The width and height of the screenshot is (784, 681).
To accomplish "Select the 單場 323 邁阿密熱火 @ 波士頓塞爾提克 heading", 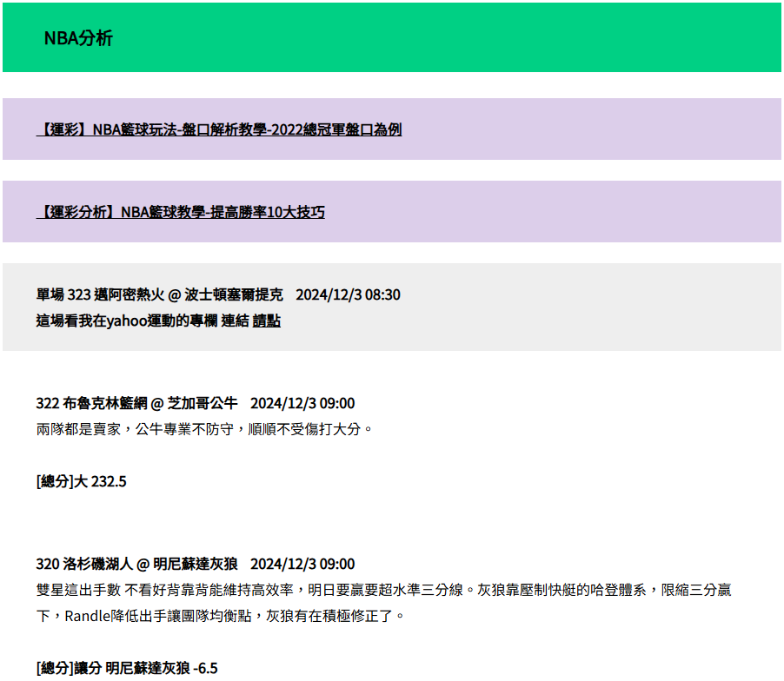I will (218, 294).
